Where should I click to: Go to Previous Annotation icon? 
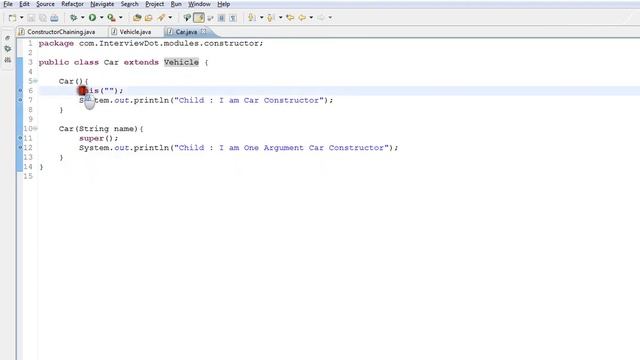tap(271, 18)
